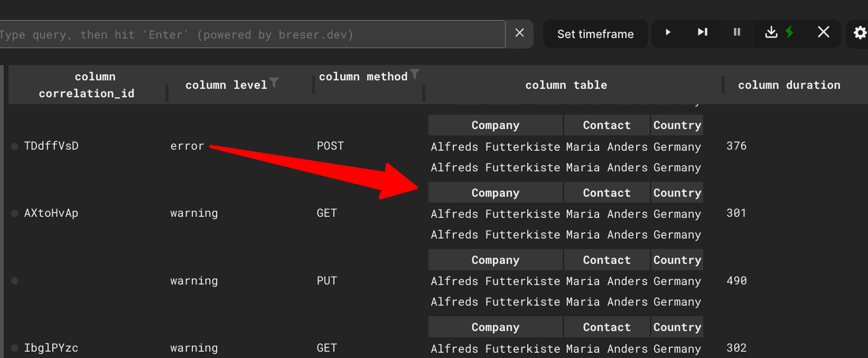Select the error level cell for TDdffVsD
This screenshot has width=868, height=358.
(x=187, y=146)
